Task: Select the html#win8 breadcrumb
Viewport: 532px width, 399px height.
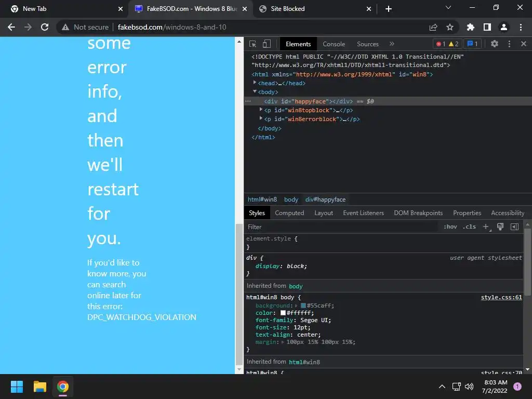Action: (262, 199)
